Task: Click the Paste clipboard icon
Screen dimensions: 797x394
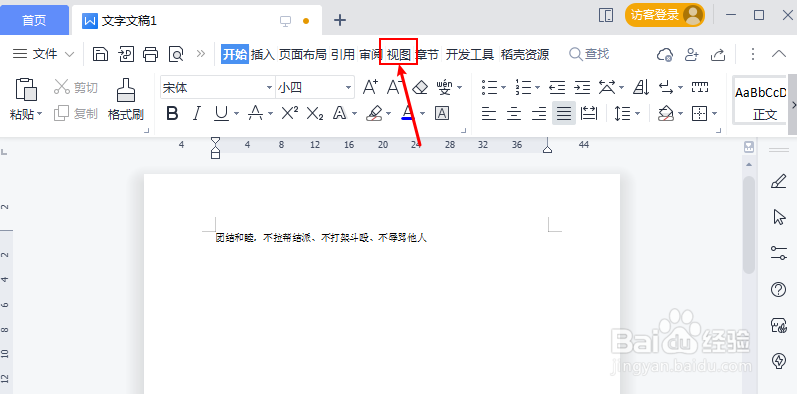Action: pos(26,90)
